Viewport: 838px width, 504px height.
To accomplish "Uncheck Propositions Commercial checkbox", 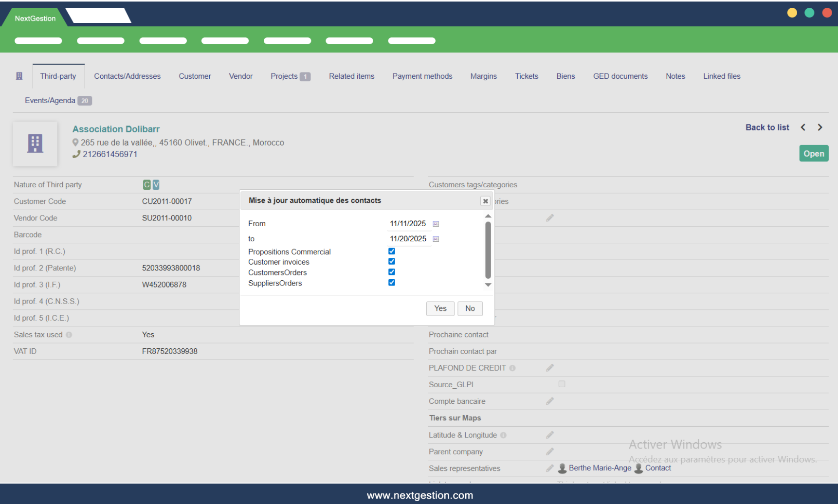I will pos(392,252).
